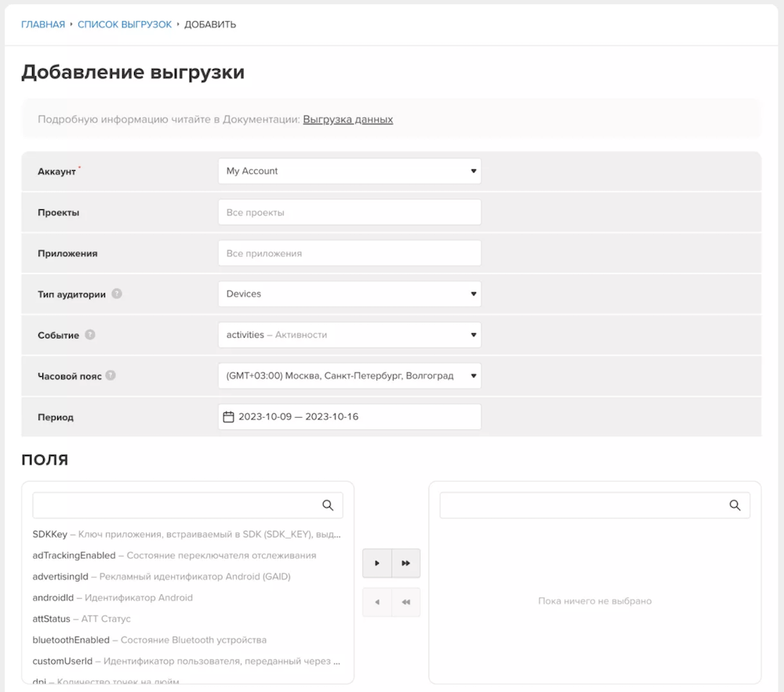The width and height of the screenshot is (784, 692).
Task: Click help icon next to Тип аудитории
Action: [117, 294]
